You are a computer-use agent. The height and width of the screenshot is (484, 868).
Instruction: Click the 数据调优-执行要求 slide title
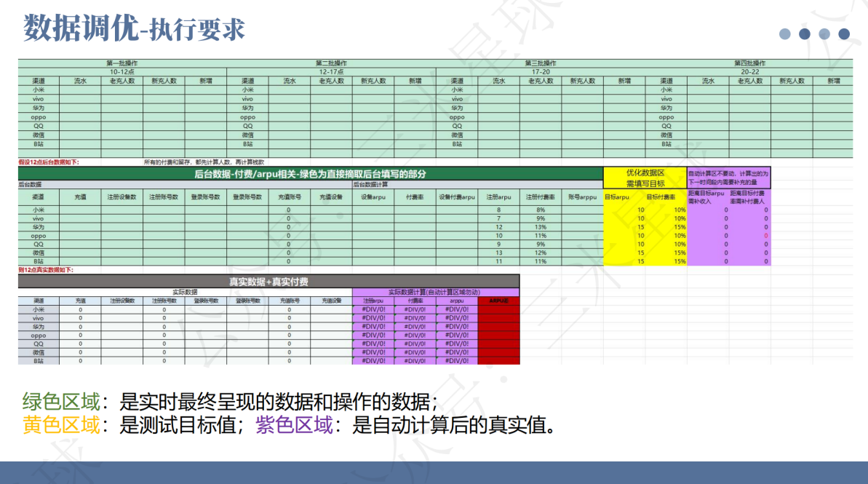point(133,28)
